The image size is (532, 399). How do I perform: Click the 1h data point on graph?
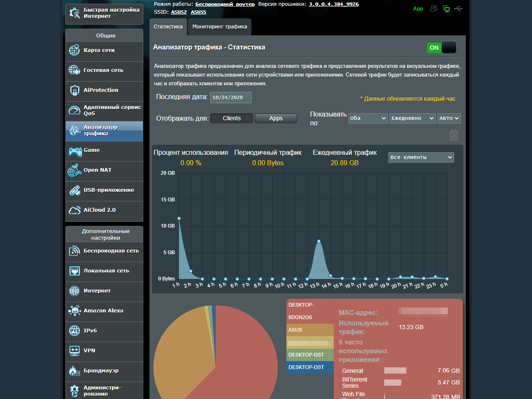[x=179, y=218]
